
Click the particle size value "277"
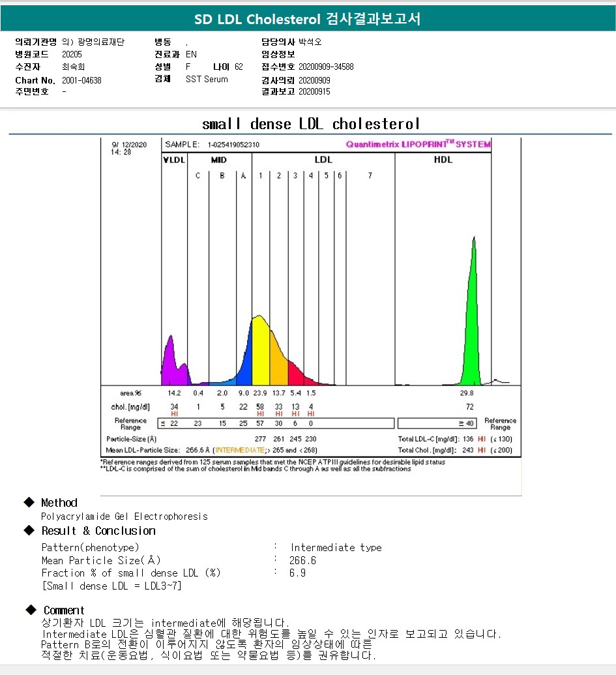pos(260,439)
